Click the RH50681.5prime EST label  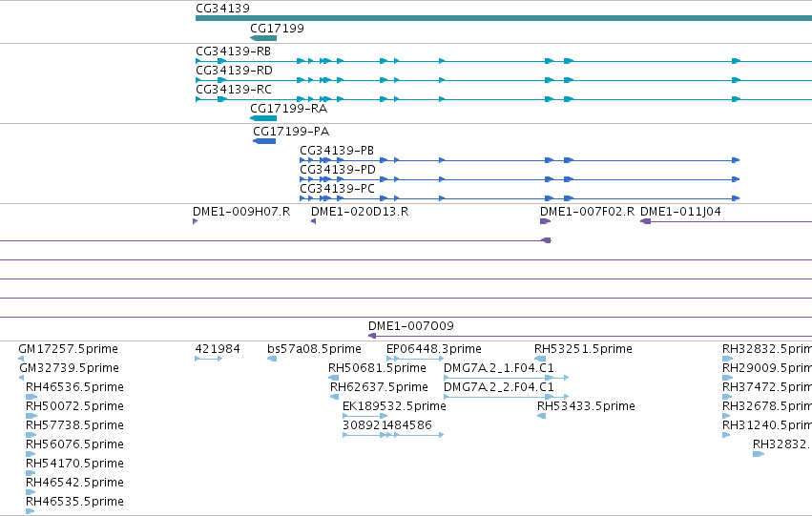pyautogui.click(x=377, y=368)
